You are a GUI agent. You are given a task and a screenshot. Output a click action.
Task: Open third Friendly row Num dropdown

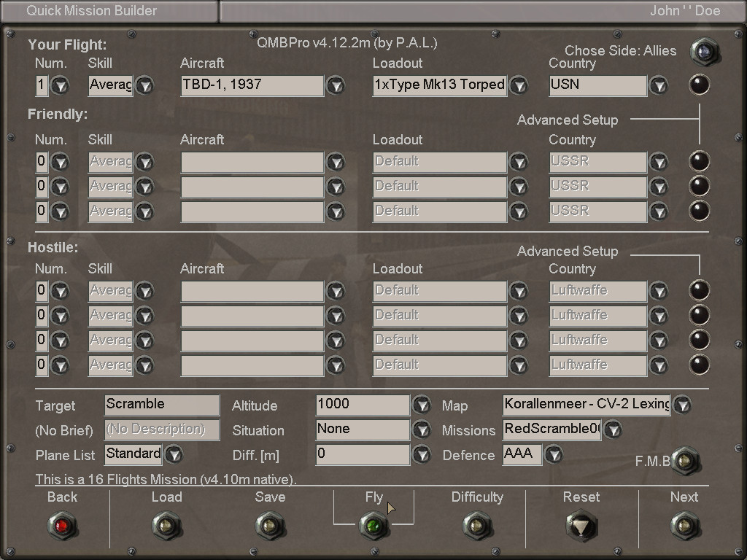(60, 211)
